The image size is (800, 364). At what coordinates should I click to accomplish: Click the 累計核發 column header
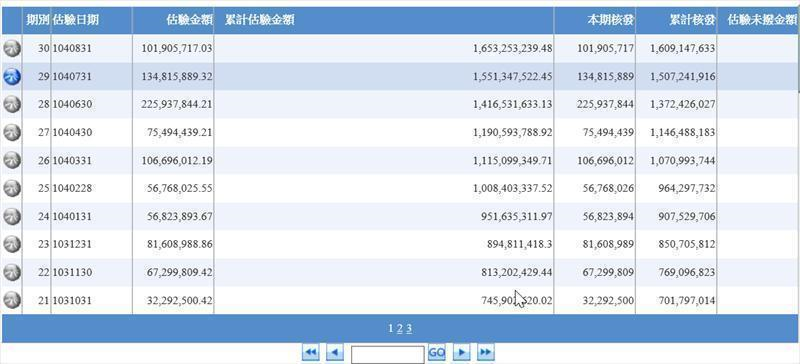click(x=692, y=20)
